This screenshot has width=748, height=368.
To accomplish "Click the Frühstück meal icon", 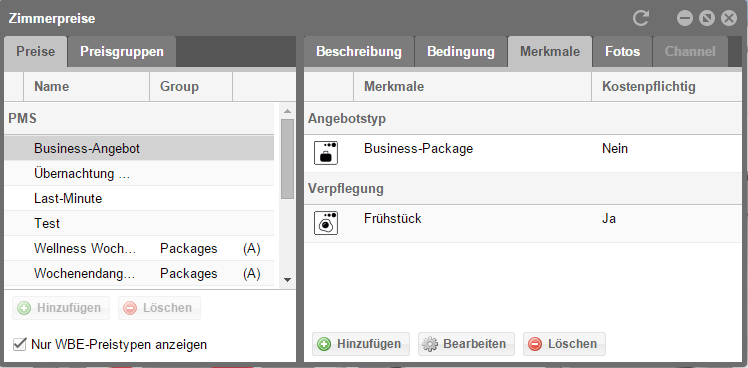I will [326, 223].
